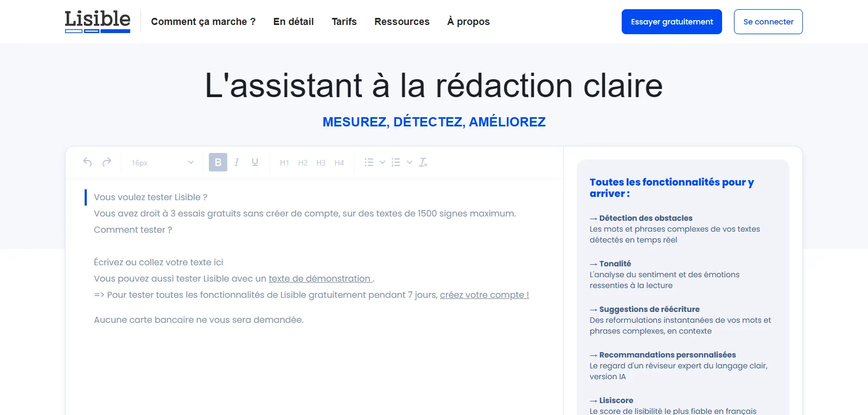Click the Lisible logo

click(98, 22)
